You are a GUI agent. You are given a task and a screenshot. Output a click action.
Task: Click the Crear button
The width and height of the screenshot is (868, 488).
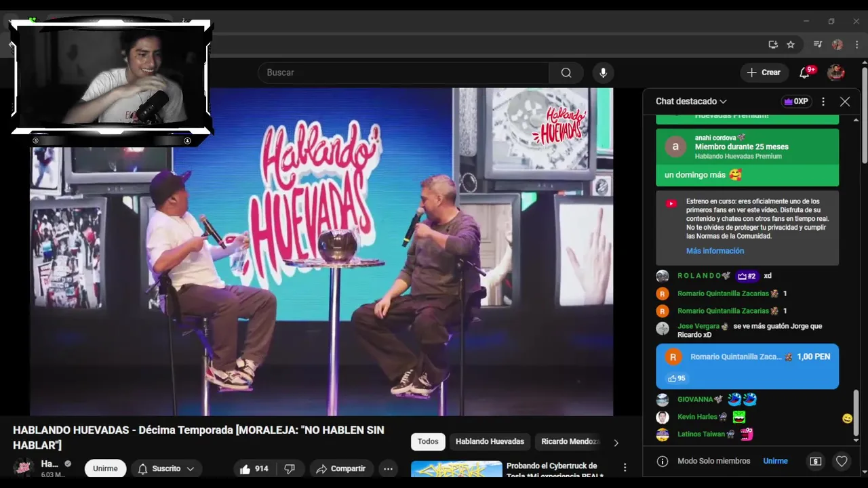764,73
